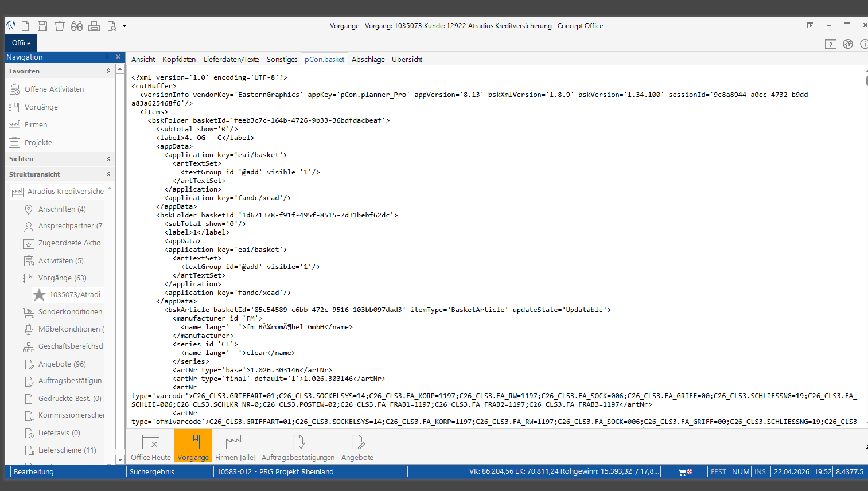Click Auftragsbestätigungen button in bottom bar
The image size is (868, 491).
coord(298,447)
